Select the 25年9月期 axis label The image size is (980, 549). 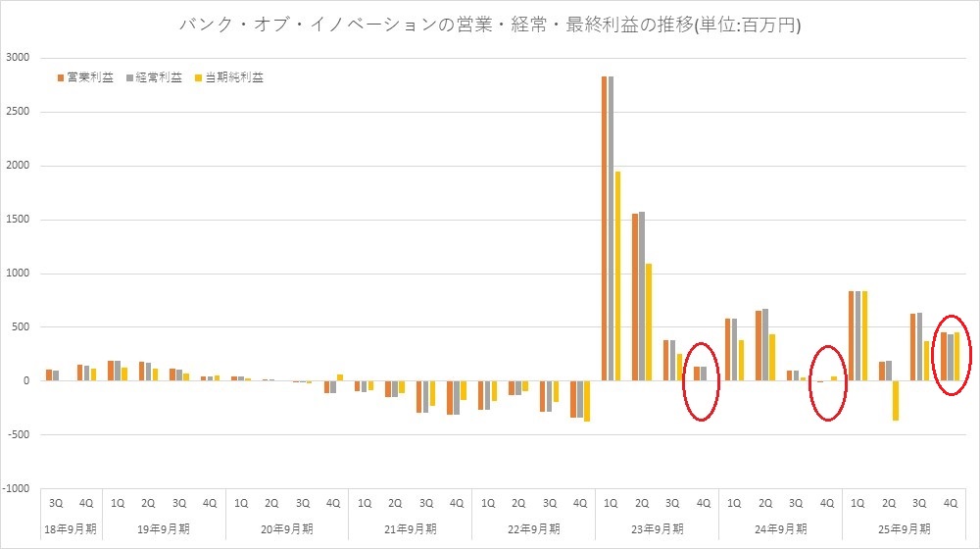(x=904, y=529)
